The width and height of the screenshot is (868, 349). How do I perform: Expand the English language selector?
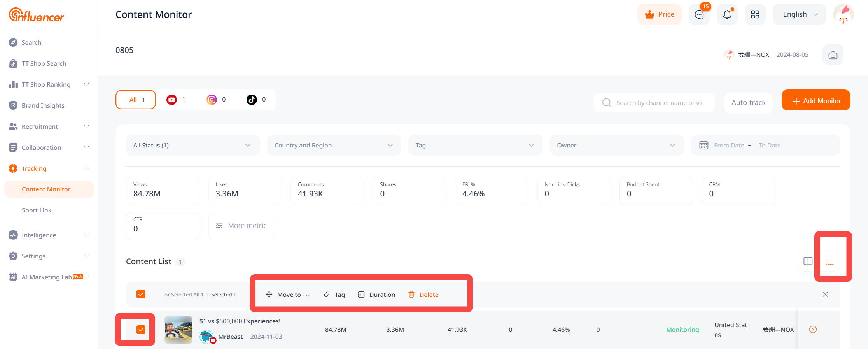coord(799,15)
